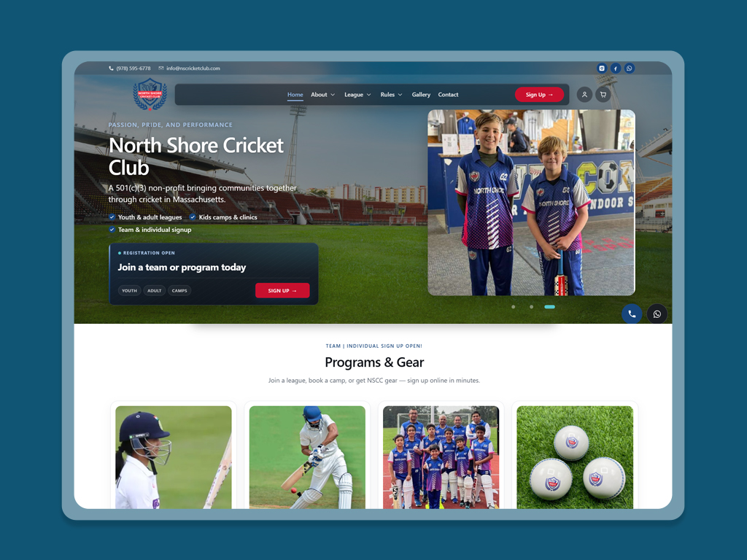Open the WhatsApp icon in top bar
The height and width of the screenshot is (560, 747).
630,68
